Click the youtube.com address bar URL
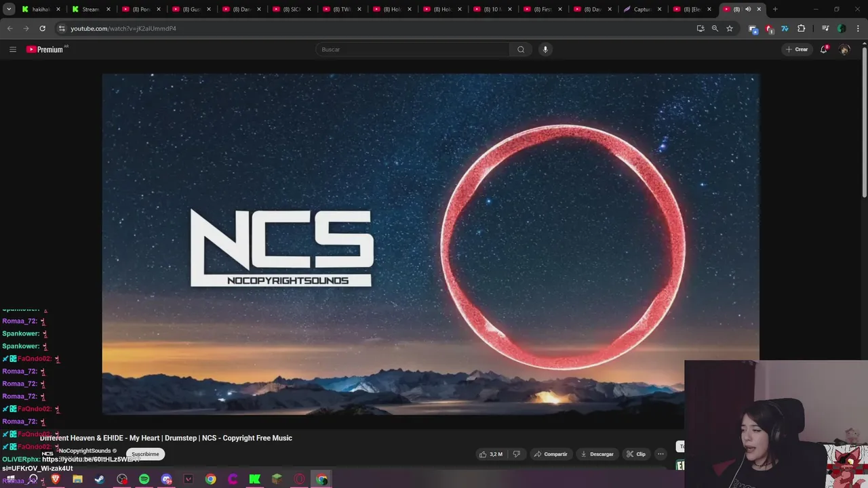 [x=123, y=28]
